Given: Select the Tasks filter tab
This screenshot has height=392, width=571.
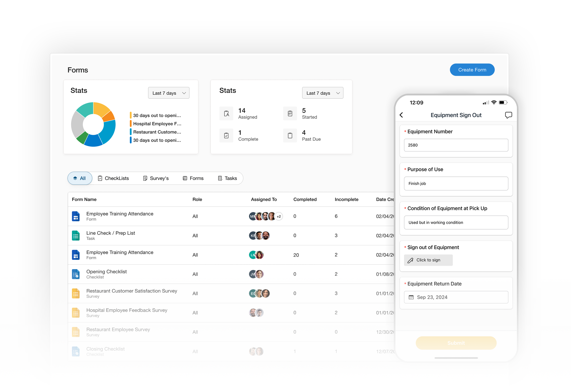Looking at the screenshot, I should click(x=227, y=178).
